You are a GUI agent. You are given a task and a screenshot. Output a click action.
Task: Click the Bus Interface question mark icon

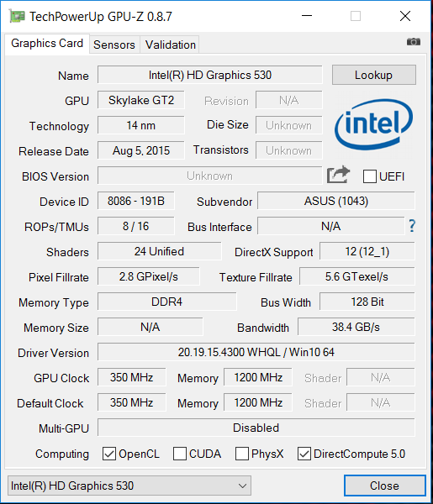point(412,226)
